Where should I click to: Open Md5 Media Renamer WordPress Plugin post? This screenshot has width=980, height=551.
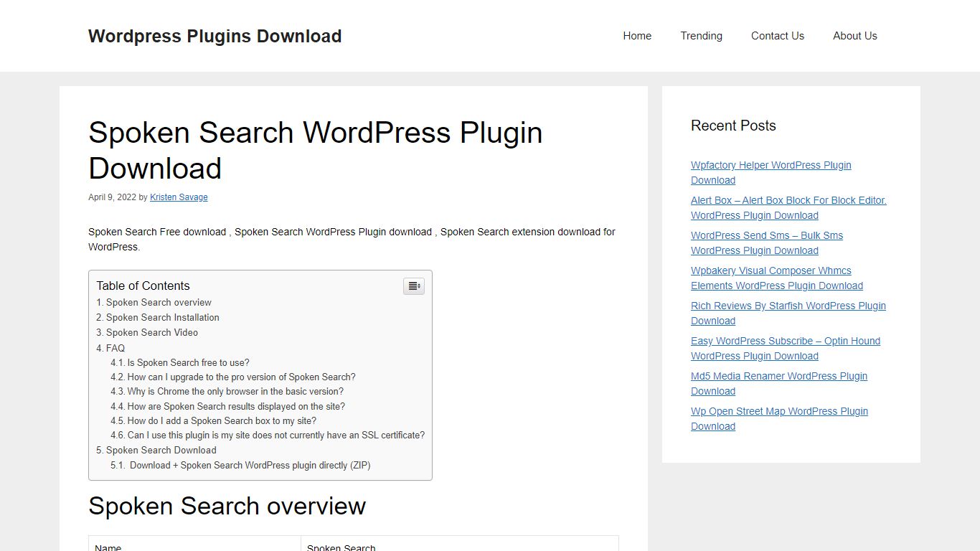pos(779,384)
